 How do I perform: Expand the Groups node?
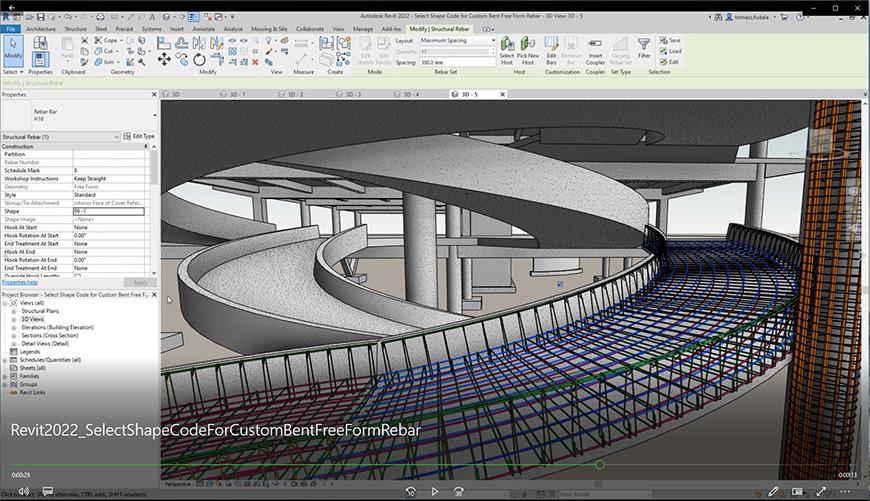(x=5, y=384)
